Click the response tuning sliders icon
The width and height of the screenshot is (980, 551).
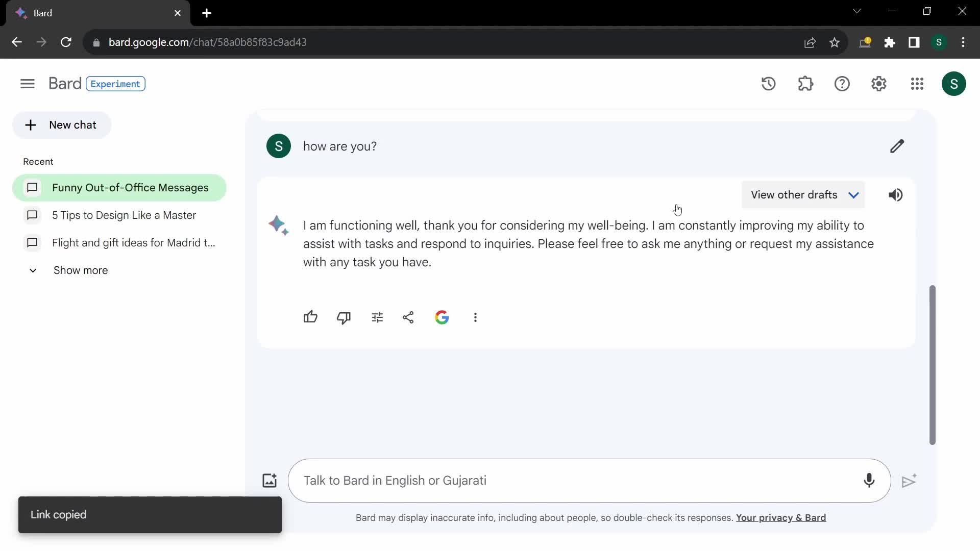pyautogui.click(x=377, y=317)
